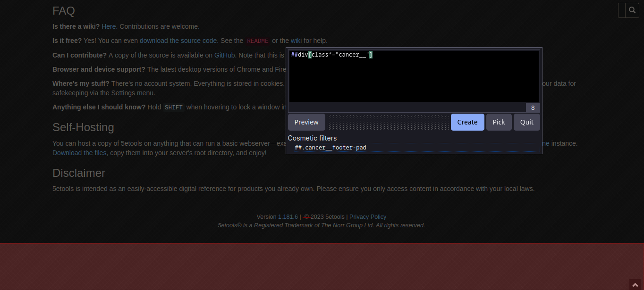This screenshot has width=644, height=290.
Task: Open the Privacy Policy
Action: (368, 216)
